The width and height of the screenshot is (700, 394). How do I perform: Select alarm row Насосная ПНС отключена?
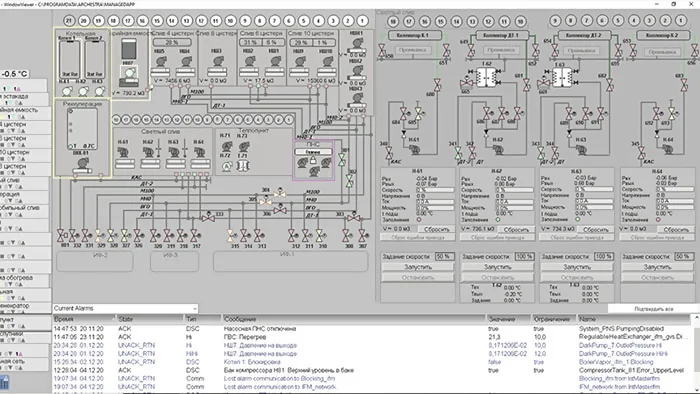(x=373, y=329)
